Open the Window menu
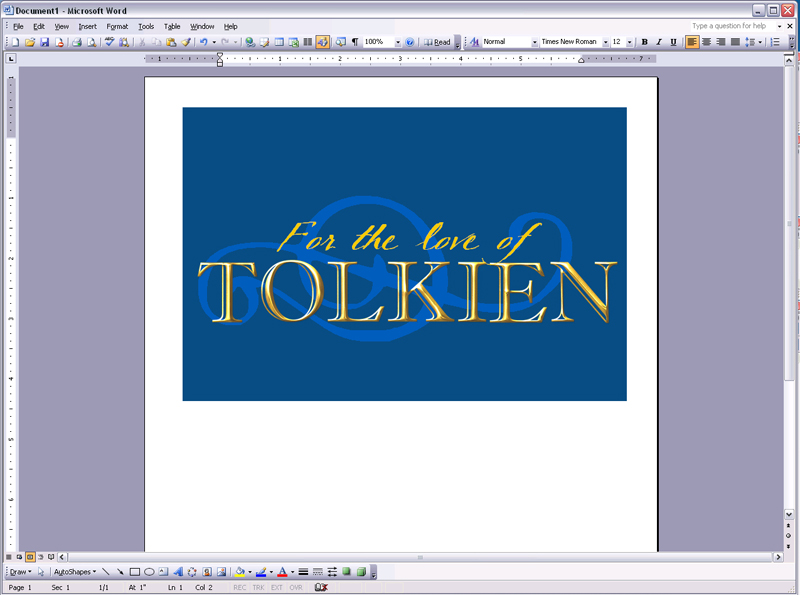 (202, 27)
